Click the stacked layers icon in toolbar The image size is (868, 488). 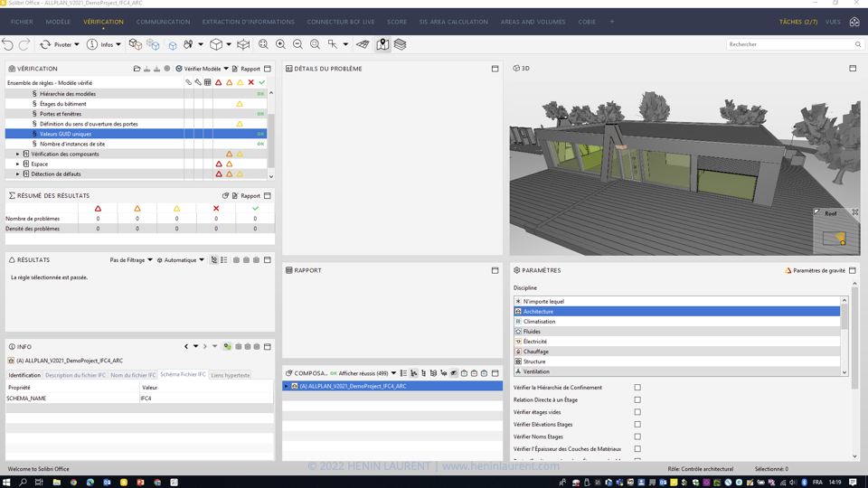pyautogui.click(x=400, y=44)
